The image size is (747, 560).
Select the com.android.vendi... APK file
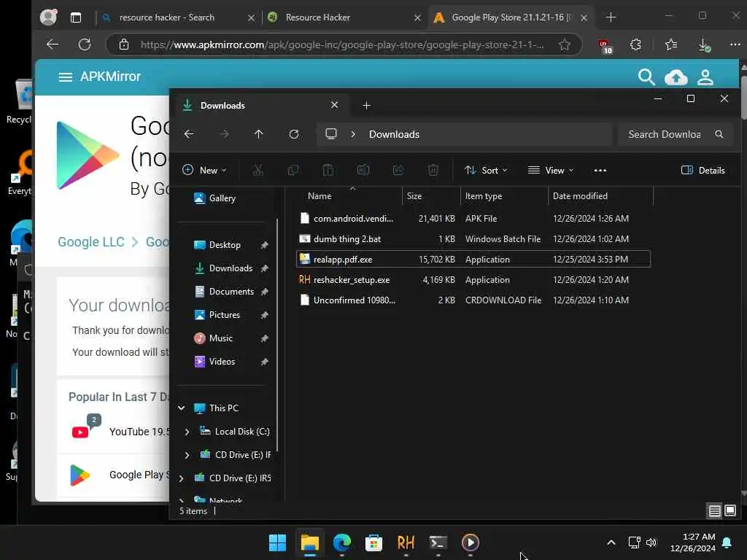[x=473, y=219]
